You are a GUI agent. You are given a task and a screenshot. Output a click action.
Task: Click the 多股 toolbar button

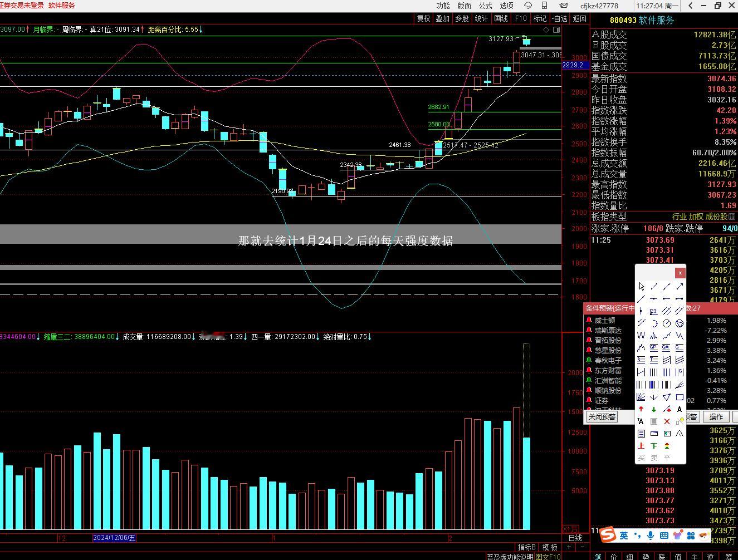(x=462, y=18)
